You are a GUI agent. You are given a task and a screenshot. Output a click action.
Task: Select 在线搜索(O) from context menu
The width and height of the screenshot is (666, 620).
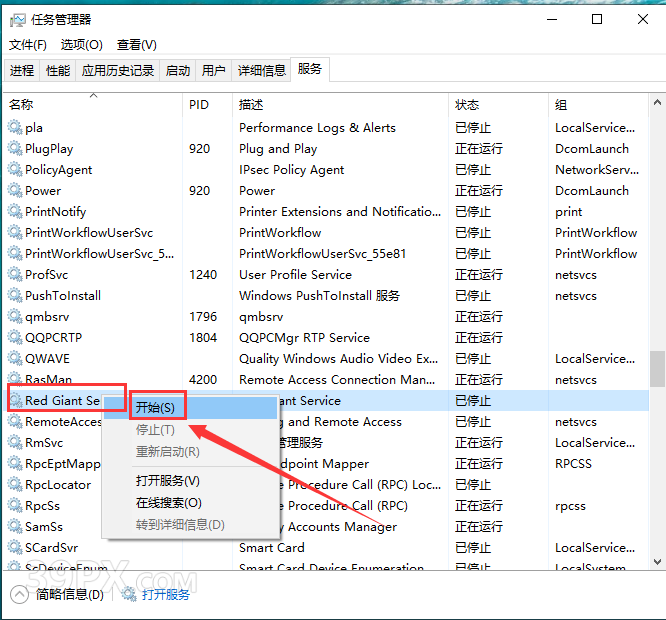[x=169, y=503]
